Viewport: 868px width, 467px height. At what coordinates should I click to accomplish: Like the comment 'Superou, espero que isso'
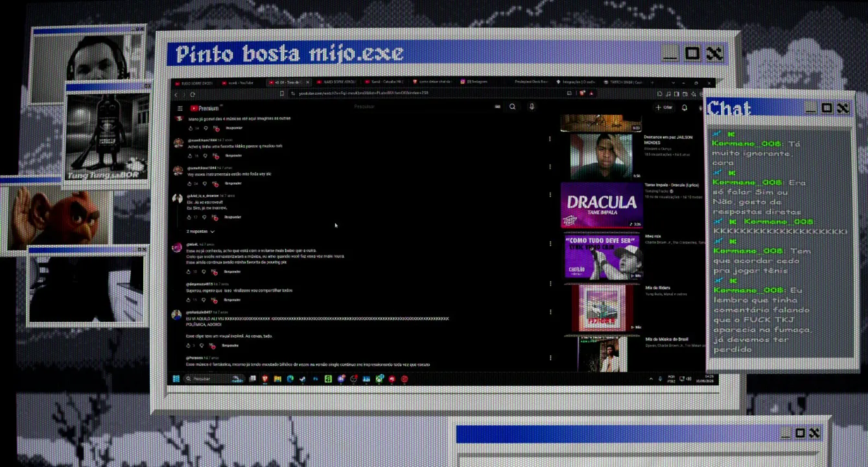tap(190, 300)
